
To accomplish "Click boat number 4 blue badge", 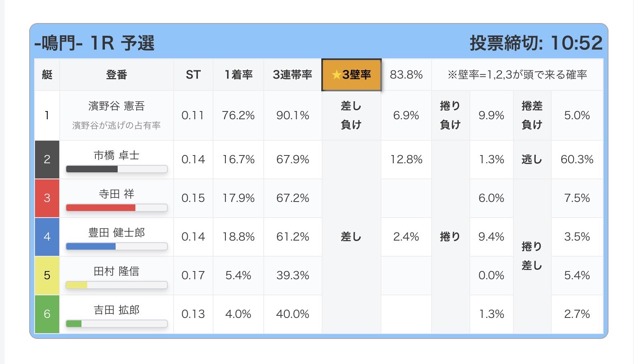I will tap(47, 237).
